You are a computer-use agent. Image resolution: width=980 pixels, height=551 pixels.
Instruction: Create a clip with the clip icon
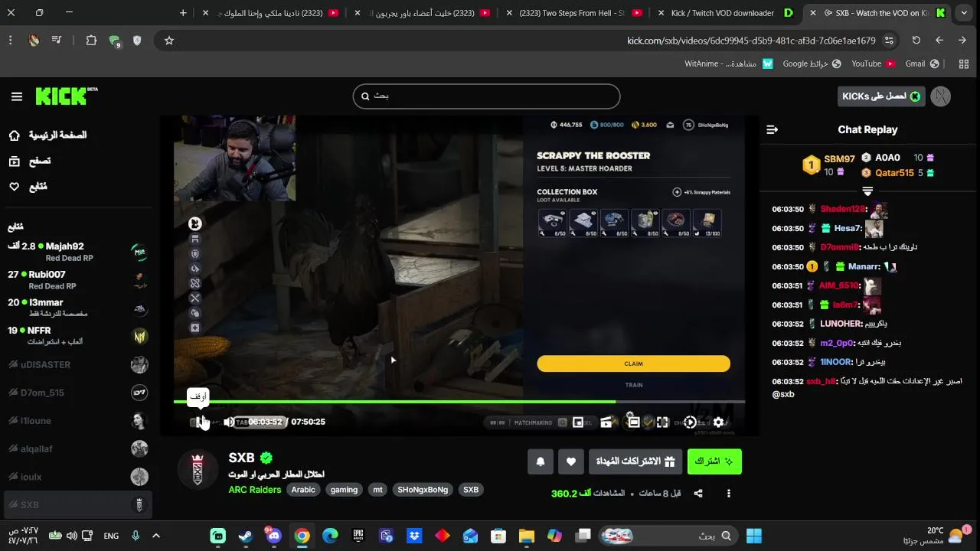[x=606, y=422]
